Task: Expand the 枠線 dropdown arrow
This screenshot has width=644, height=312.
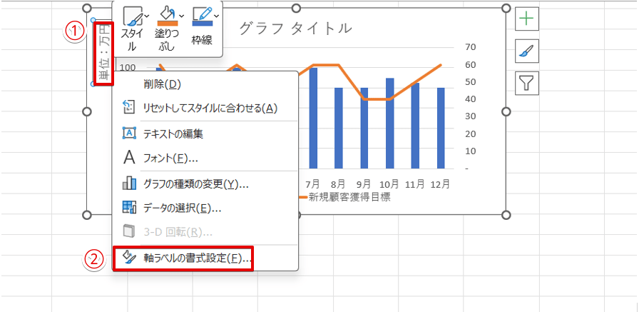Action: coord(217,15)
